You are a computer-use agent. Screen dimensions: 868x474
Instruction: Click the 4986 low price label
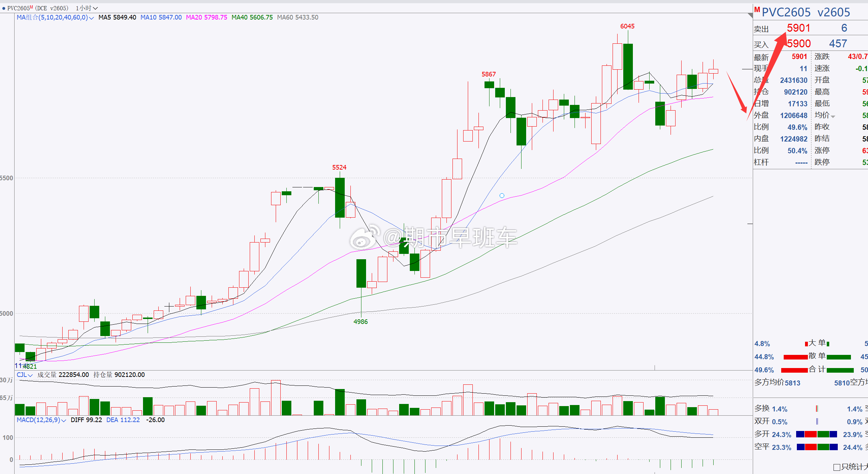[x=360, y=322]
